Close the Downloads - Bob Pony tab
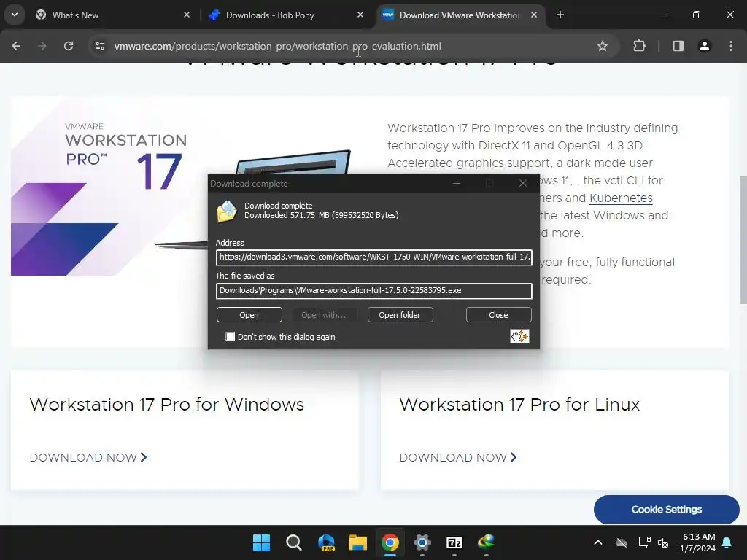747x560 pixels. click(x=360, y=15)
